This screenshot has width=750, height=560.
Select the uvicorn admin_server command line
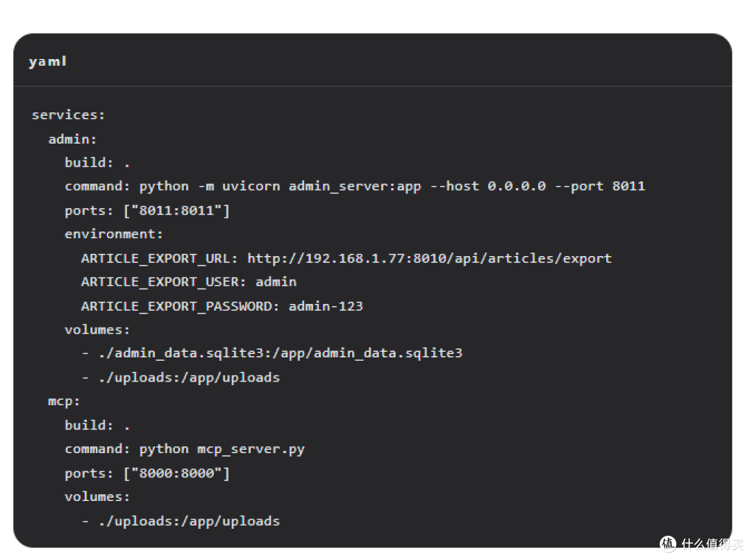[x=355, y=187]
